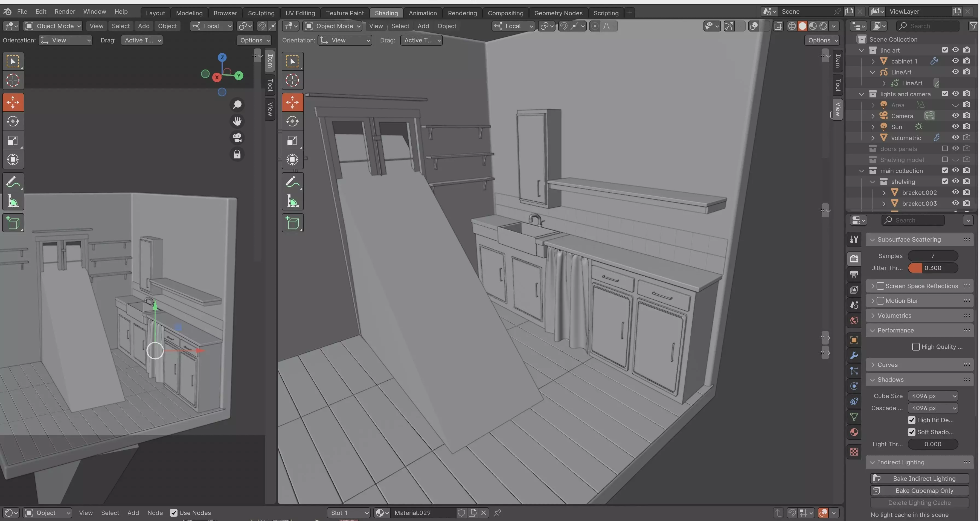Disable the Soft Shadows checkbox
This screenshot has height=521, width=980.
[912, 432]
